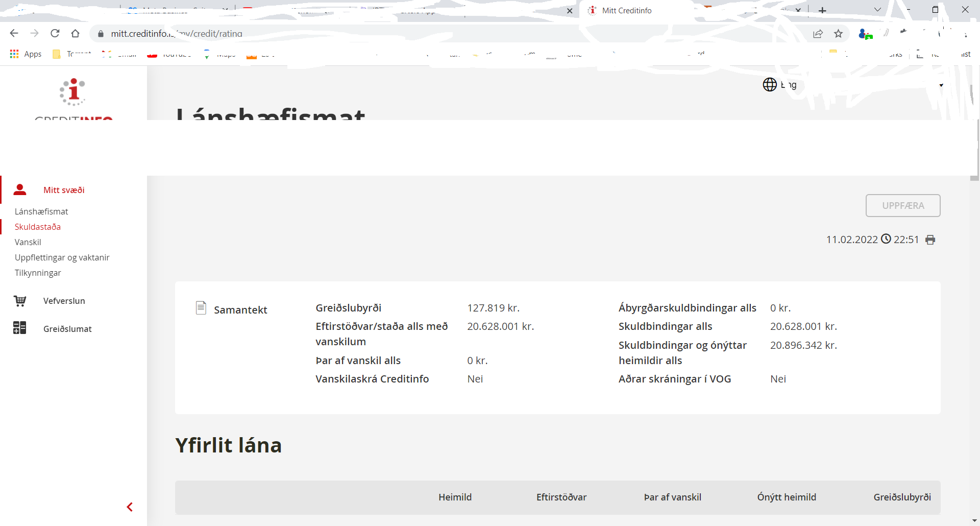The width and height of the screenshot is (980, 526).
Task: Click the Greiðslumat calculator icon
Action: click(20, 328)
